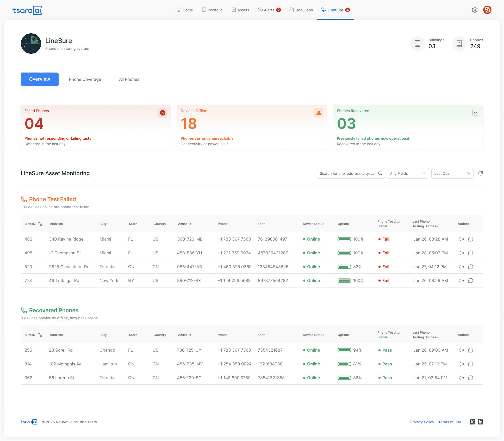Image resolution: width=504 pixels, height=441 pixels.
Task: Switch to the Phone Coverage tab
Action: point(85,79)
